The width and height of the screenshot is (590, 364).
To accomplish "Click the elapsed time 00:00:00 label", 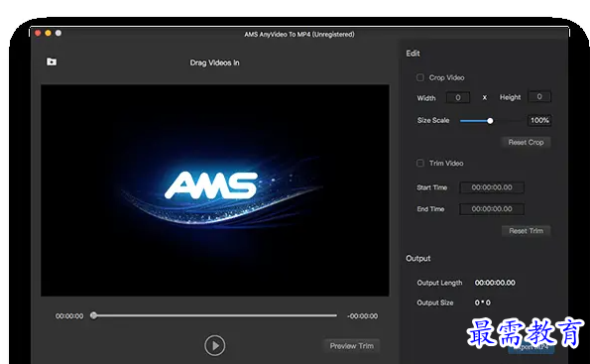I will tap(69, 316).
